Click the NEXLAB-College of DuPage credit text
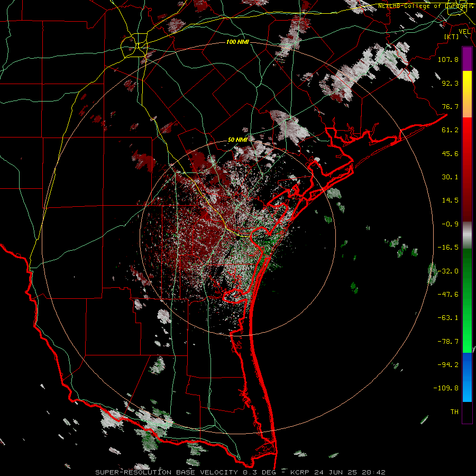Image resolution: width=476 pixels, height=476 pixels. (x=426, y=6)
